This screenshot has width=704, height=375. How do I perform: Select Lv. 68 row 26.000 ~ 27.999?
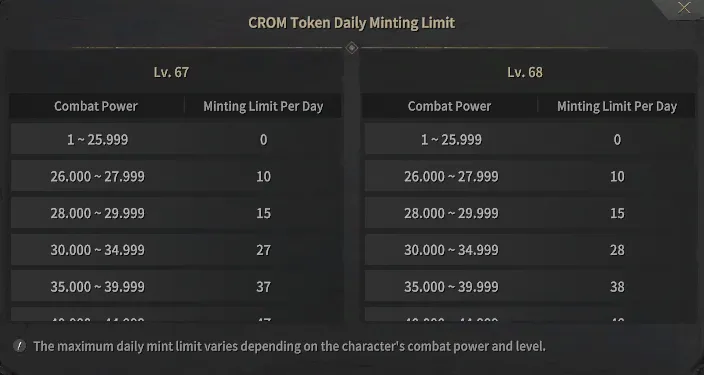click(x=530, y=176)
